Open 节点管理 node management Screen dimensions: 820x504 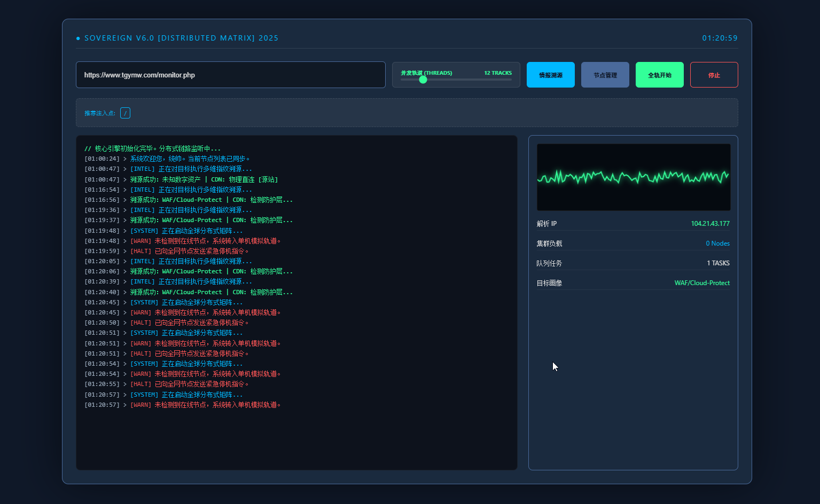coord(605,75)
